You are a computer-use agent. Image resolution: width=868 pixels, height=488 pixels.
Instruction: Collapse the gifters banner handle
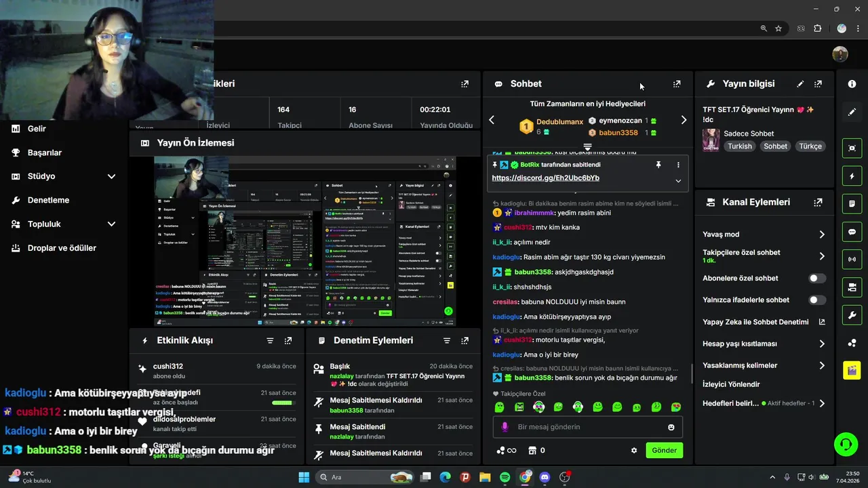588,147
